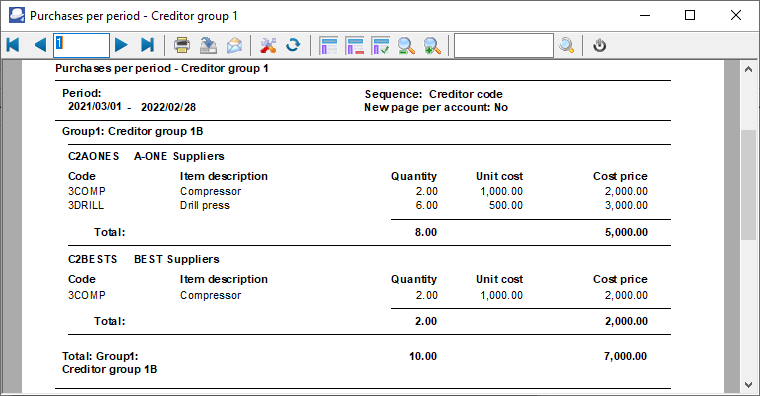
Task: Click the page number input field
Action: tap(81, 46)
